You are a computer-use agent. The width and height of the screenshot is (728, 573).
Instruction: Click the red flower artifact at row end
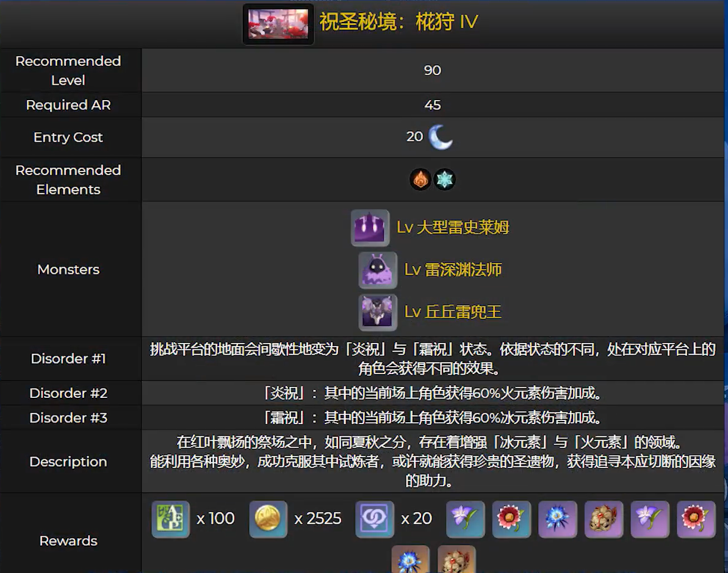[696, 519]
